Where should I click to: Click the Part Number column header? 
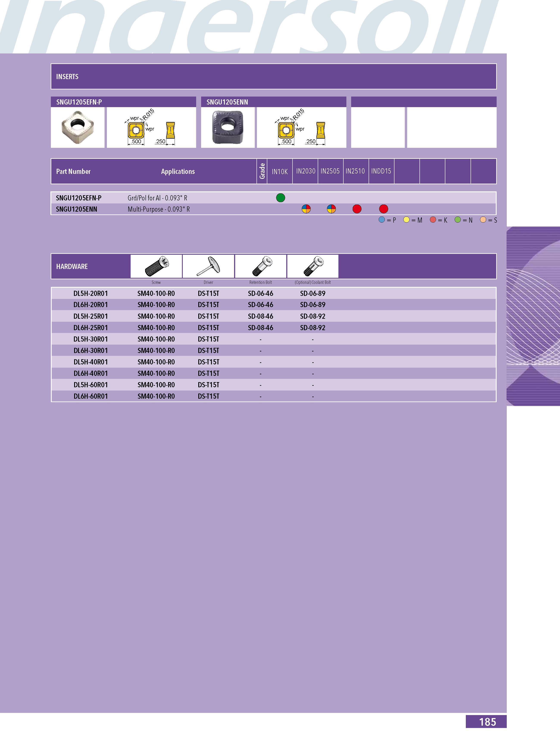(x=73, y=172)
